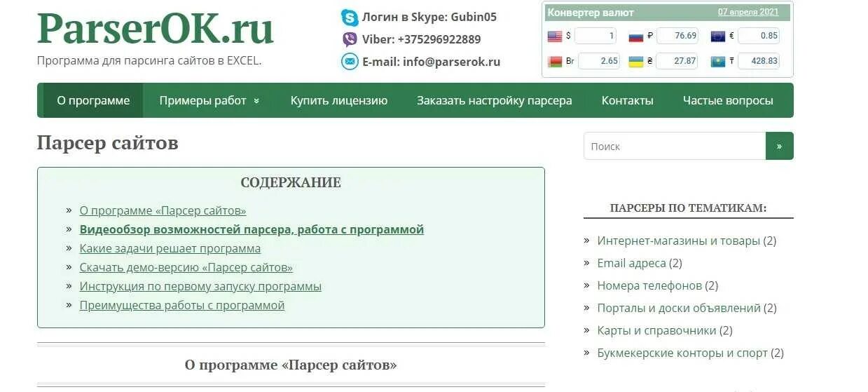The width and height of the screenshot is (868, 392).
Task: Click the euro value field 0.85
Action: point(759,36)
